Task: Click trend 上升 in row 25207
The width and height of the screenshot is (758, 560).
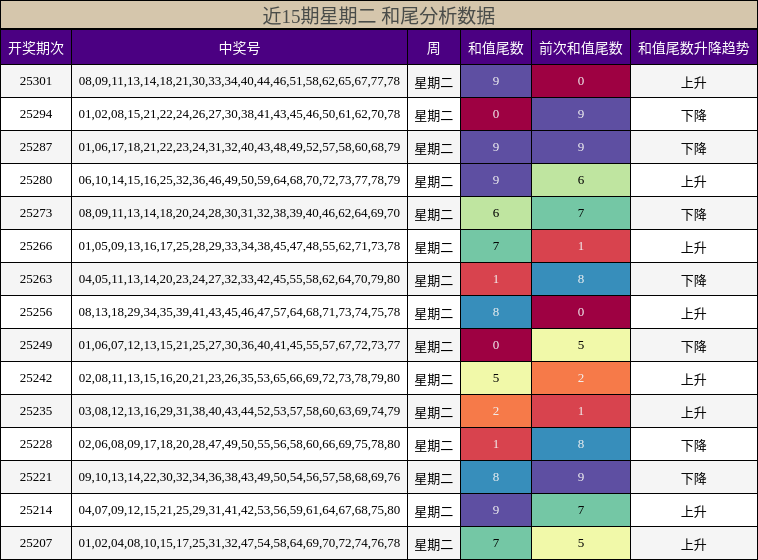Action: [694, 545]
